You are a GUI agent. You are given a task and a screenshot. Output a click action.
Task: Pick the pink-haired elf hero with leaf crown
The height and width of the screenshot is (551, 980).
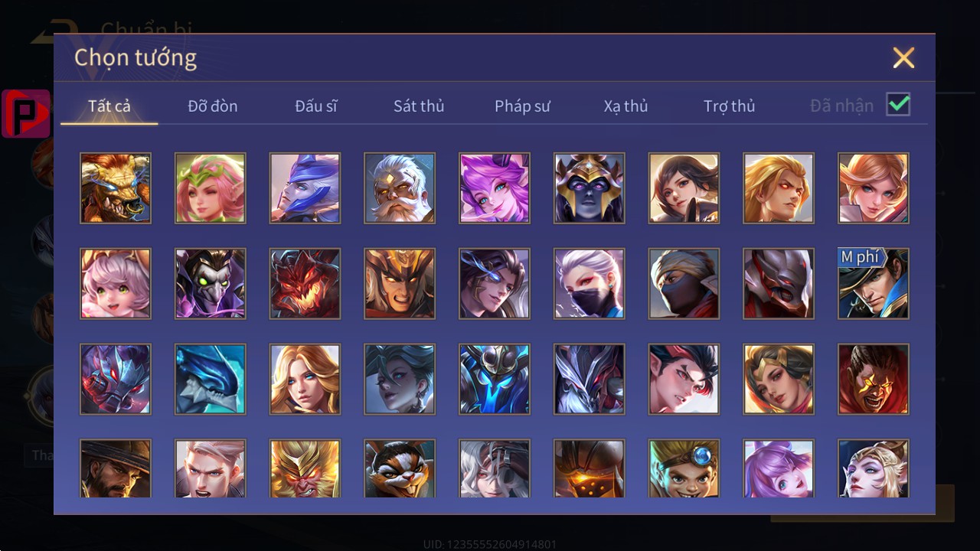[211, 188]
